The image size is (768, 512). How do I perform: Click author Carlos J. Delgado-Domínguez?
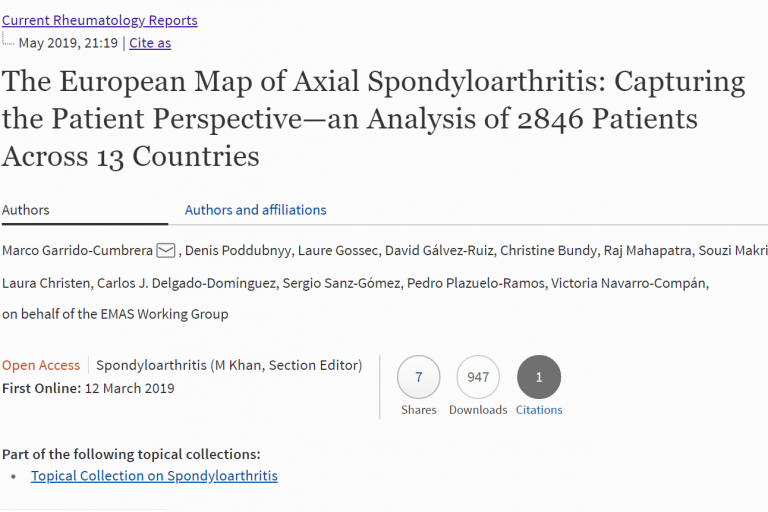186,284
